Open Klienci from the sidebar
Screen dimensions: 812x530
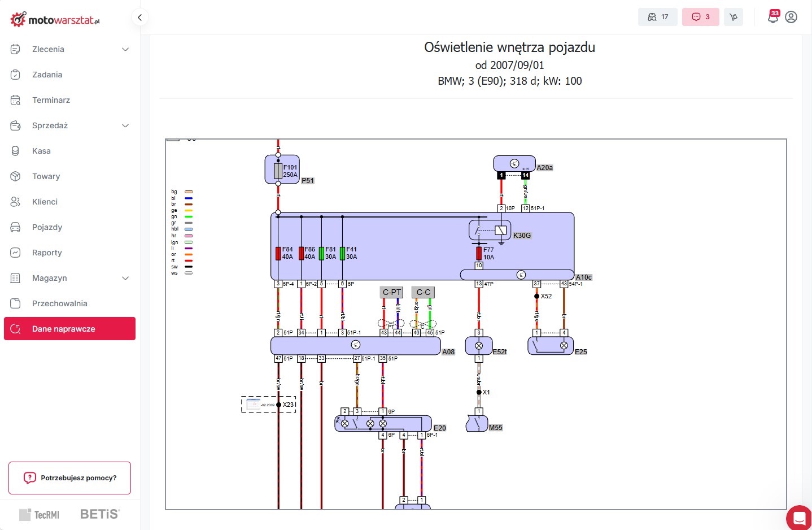tap(45, 202)
